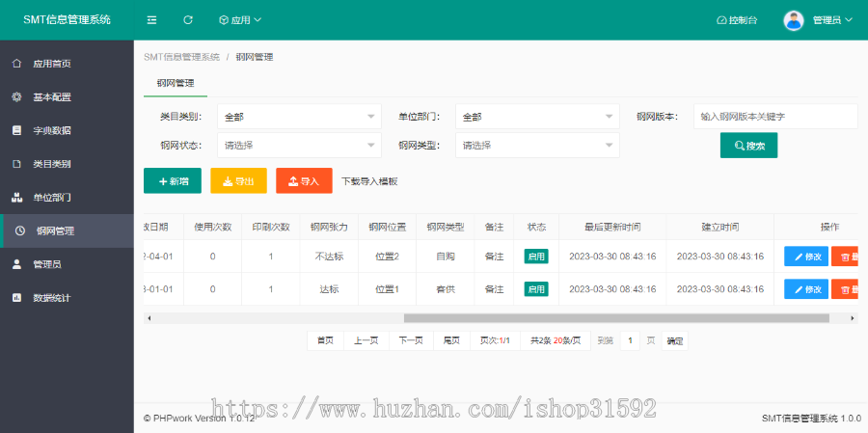The height and width of the screenshot is (433, 868).
Task: Click the 钢网版本 keyword input field
Action: coord(776,117)
